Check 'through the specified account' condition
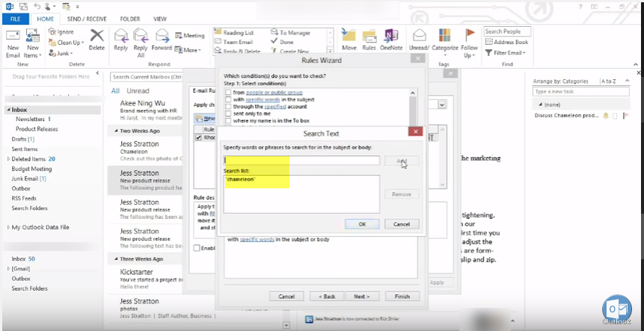Viewport: 644px width, 331px height. pos(228,107)
